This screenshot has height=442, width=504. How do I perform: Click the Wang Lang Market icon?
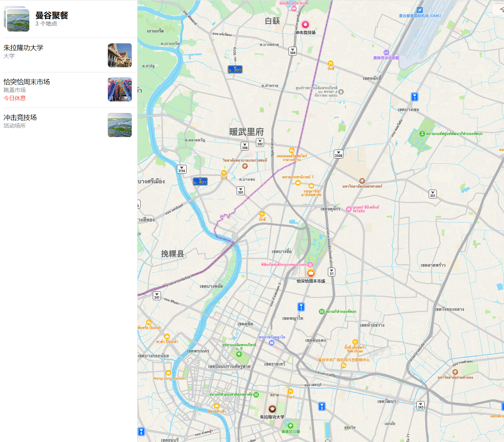168,373
